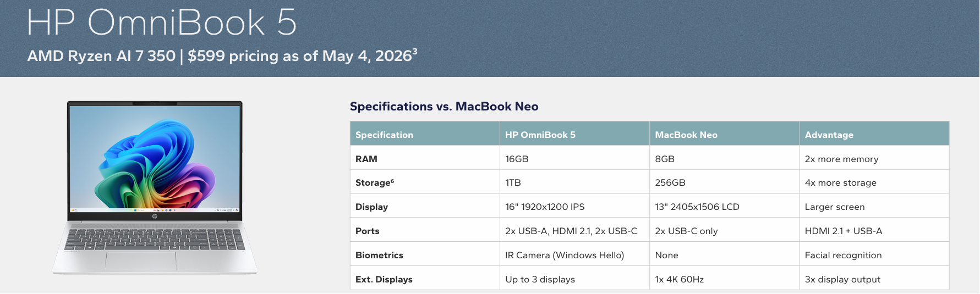This screenshot has width=980, height=294.
Task: Select the '16GB' cell
Action: (x=574, y=158)
